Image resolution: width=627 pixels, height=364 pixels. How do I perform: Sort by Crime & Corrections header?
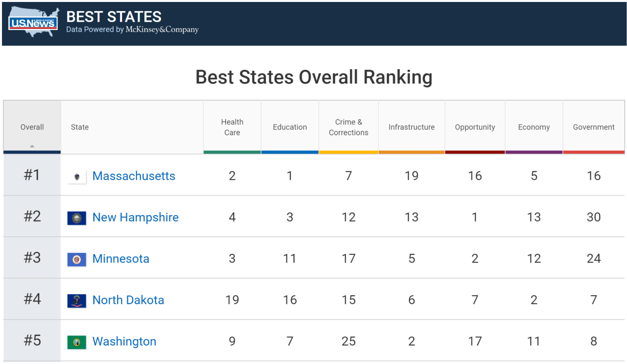[348, 127]
